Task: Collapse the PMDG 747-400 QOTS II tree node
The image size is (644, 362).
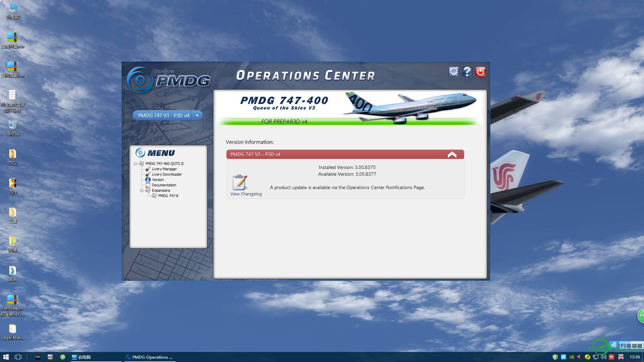Action: click(x=136, y=164)
